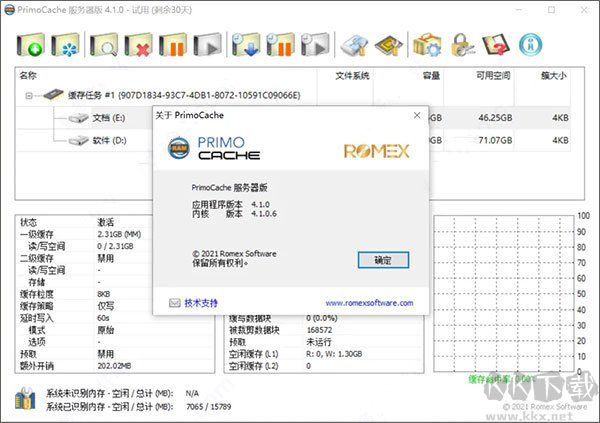Viewport: 600px width, 423px height.
Task: Click the 202.02MB overhead value
Action: (x=114, y=366)
